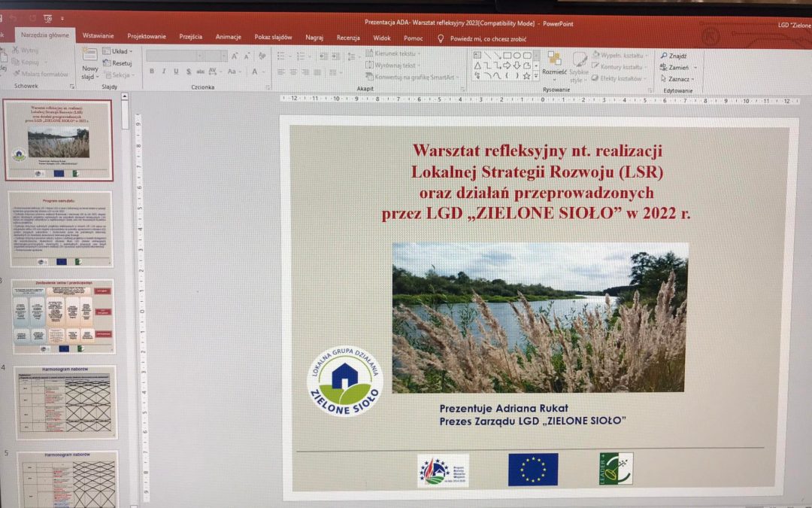The image size is (812, 508).
Task: Open the Sekcja dropdown
Action: (x=120, y=75)
